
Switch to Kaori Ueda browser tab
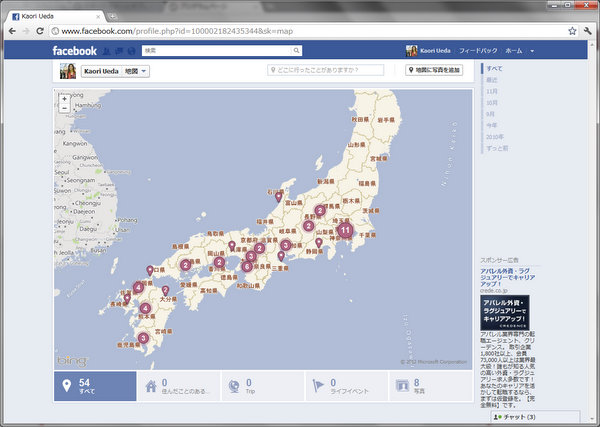(x=55, y=16)
